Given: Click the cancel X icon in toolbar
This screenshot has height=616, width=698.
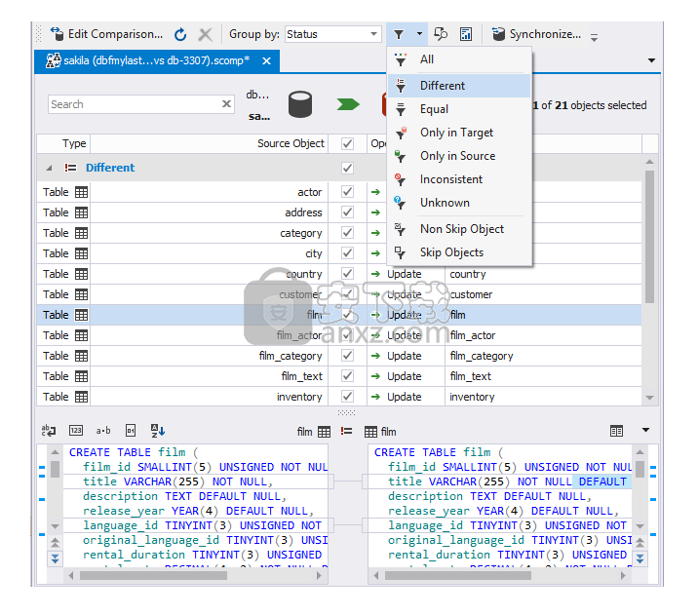Looking at the screenshot, I should tap(206, 34).
